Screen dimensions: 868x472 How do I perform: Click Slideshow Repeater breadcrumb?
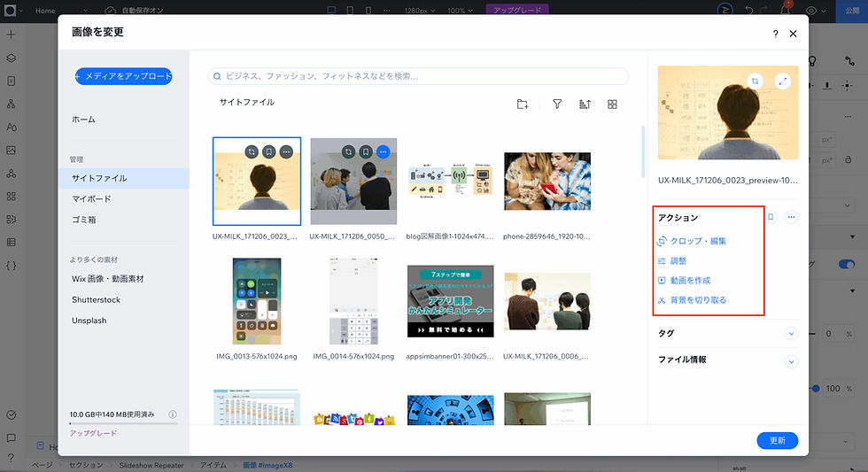(x=151, y=466)
